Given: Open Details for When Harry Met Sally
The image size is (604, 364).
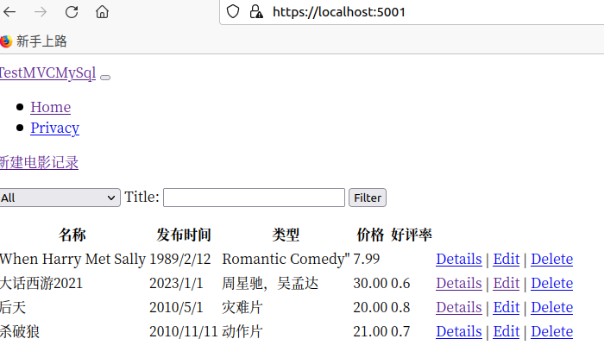Looking at the screenshot, I should [x=459, y=259].
